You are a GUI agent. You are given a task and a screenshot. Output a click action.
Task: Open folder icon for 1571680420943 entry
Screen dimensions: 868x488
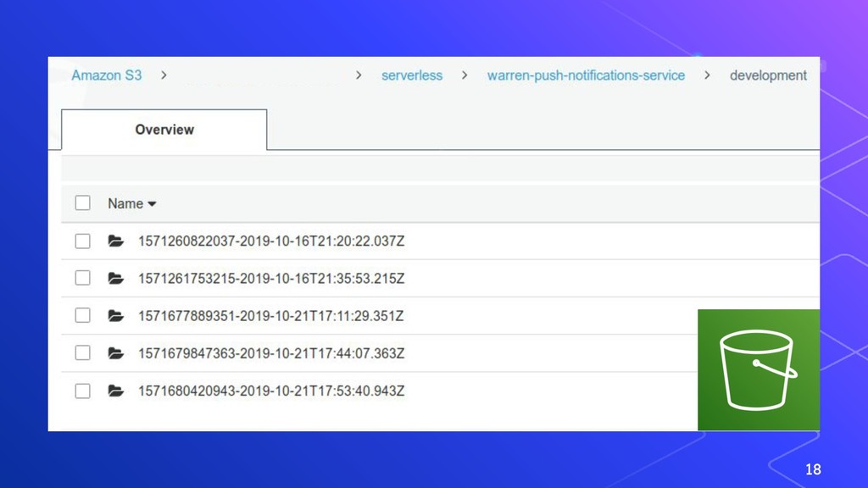115,391
